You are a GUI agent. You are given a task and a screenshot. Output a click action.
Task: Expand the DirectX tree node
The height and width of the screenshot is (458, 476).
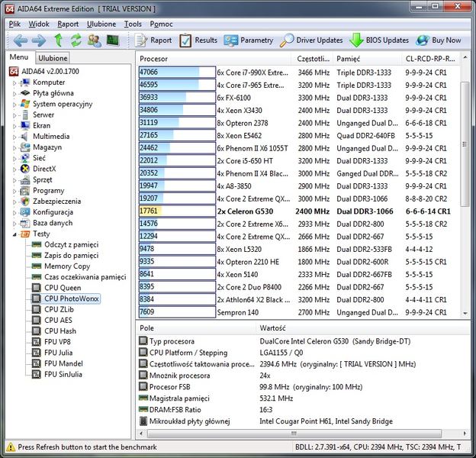click(14, 169)
